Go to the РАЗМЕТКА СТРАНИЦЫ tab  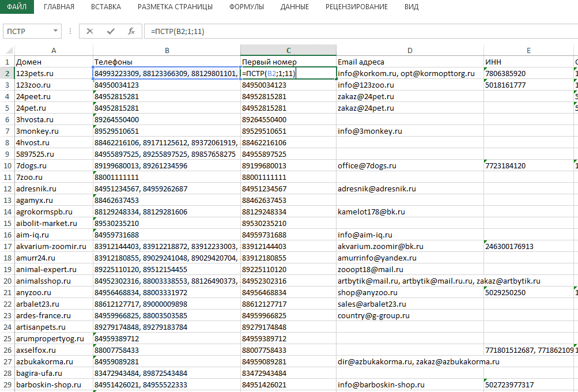tap(175, 7)
